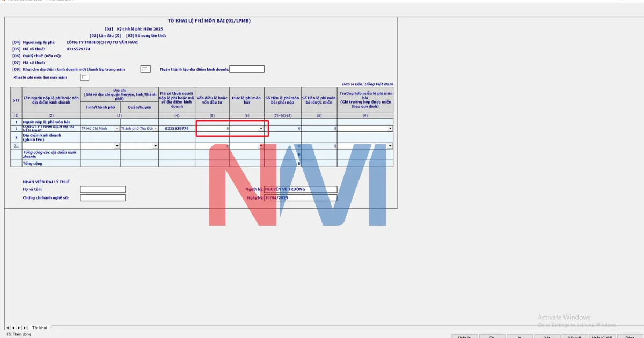Click the 'Ngày ký' date field
The image size is (644, 338).
301,198
